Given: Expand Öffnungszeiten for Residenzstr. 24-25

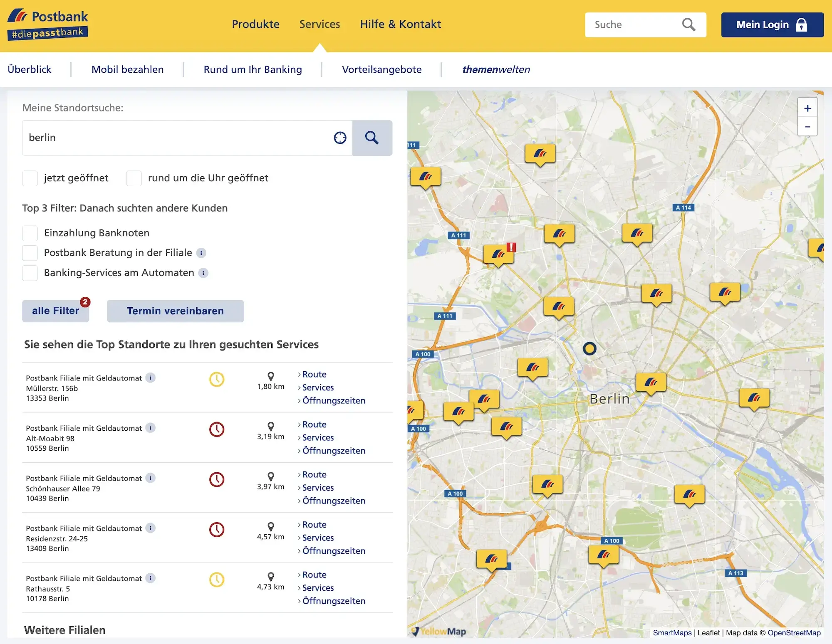Looking at the screenshot, I should 334,551.
